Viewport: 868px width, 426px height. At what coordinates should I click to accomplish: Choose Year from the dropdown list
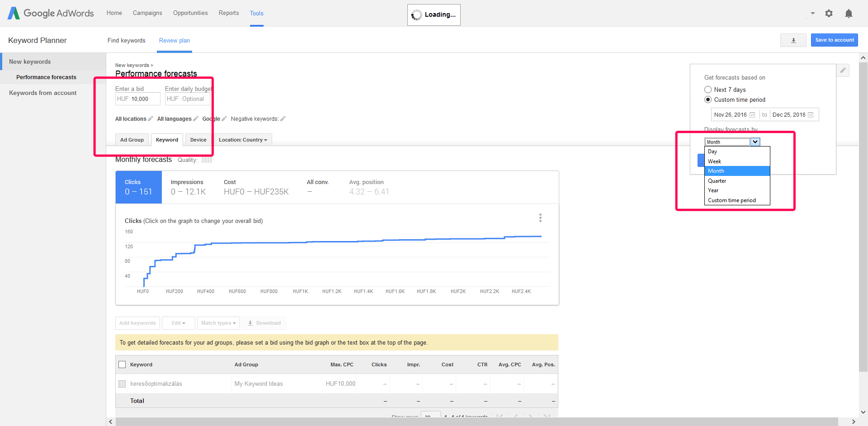point(737,190)
